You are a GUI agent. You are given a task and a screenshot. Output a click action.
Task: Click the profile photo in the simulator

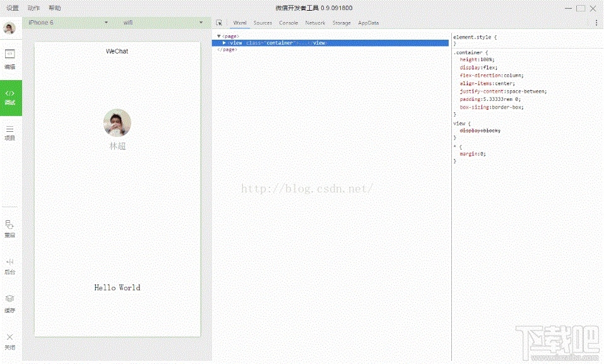coord(117,123)
